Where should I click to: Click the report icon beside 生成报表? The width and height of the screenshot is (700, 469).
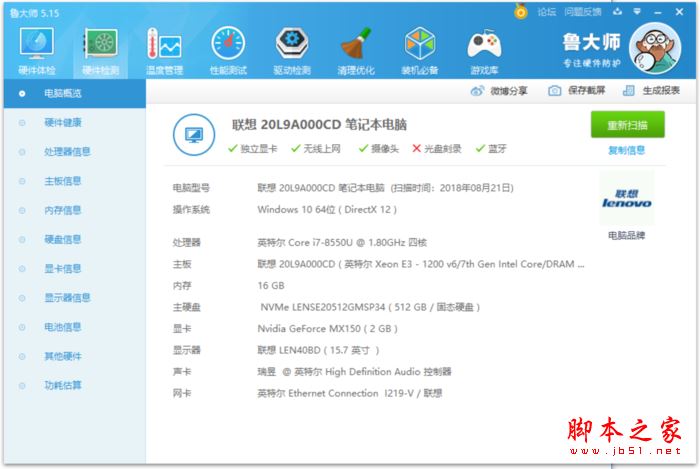(629, 91)
